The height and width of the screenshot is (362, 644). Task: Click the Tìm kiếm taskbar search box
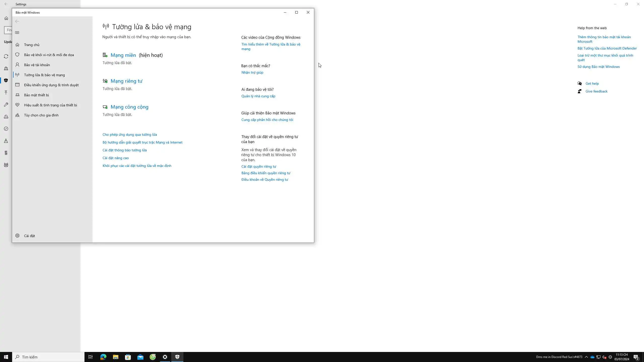click(48, 357)
